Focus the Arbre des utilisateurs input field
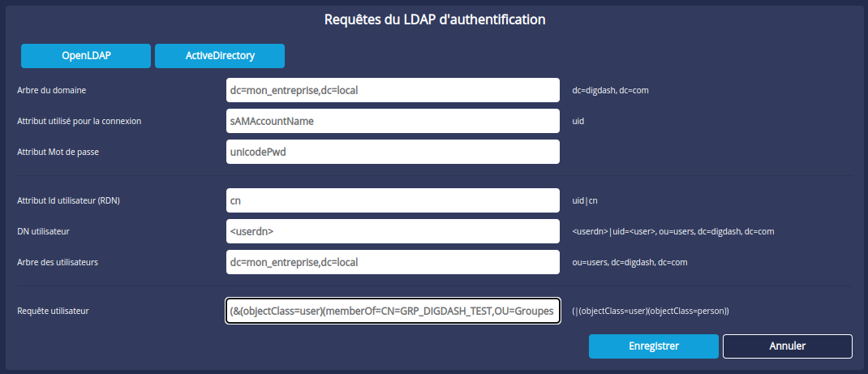 pyautogui.click(x=393, y=262)
